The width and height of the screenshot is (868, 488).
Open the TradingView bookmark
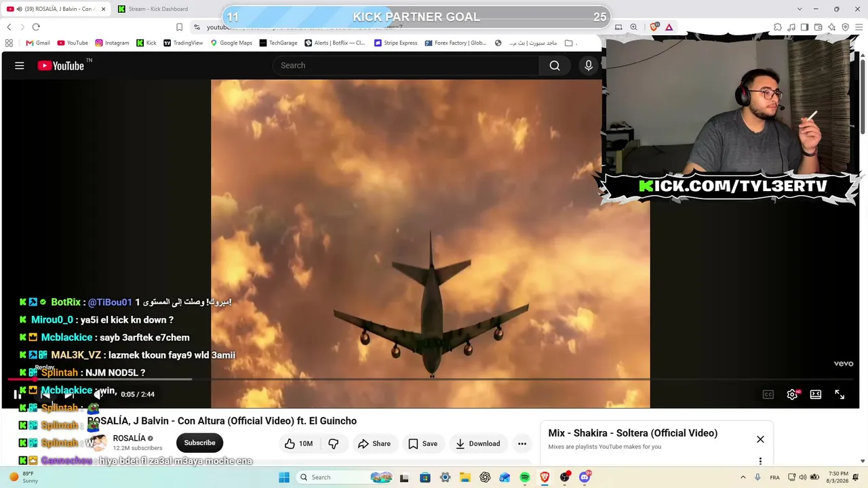182,43
